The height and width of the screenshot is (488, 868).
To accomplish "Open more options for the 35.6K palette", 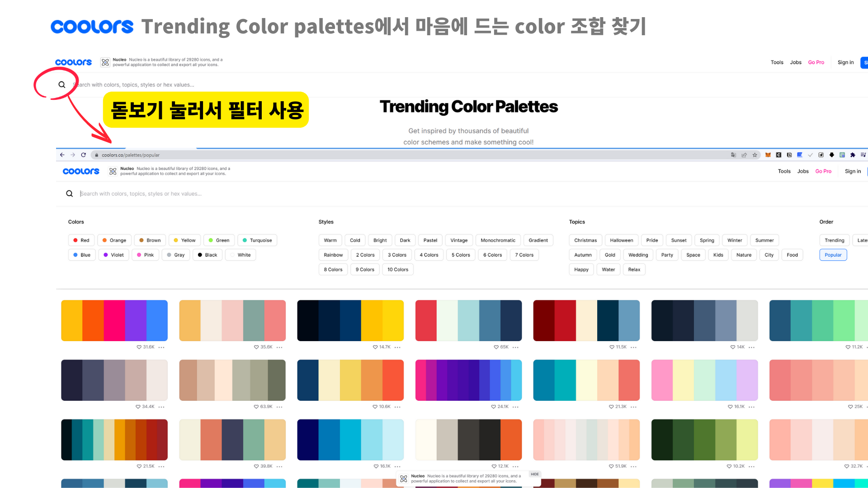I will [279, 347].
